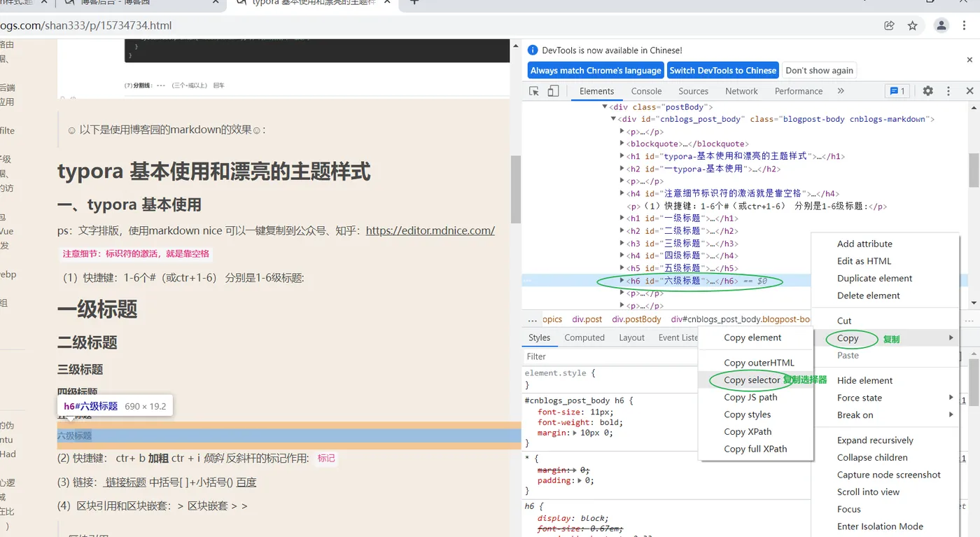Click the share page icon in address bar

pyautogui.click(x=889, y=26)
